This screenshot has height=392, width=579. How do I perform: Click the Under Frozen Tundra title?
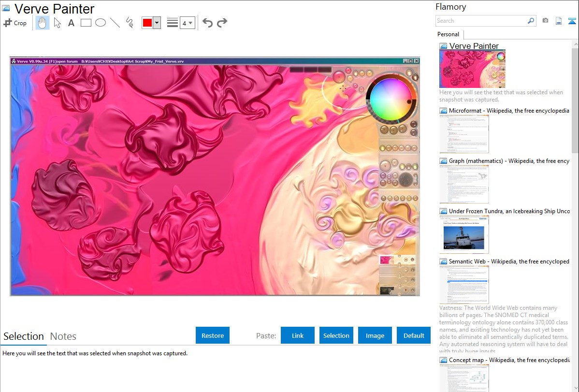point(509,211)
